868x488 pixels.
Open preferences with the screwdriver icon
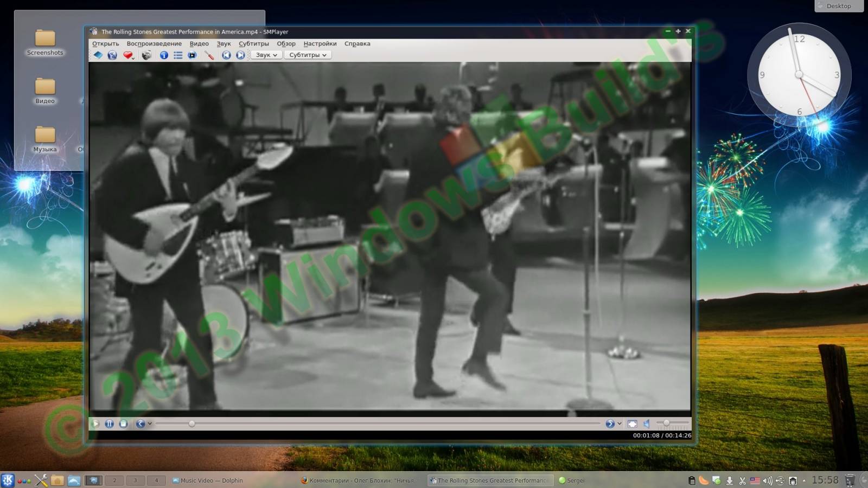point(209,55)
